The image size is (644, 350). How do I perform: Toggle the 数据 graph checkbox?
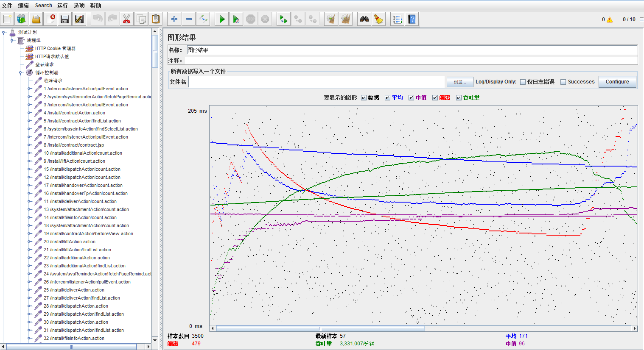[x=364, y=98]
